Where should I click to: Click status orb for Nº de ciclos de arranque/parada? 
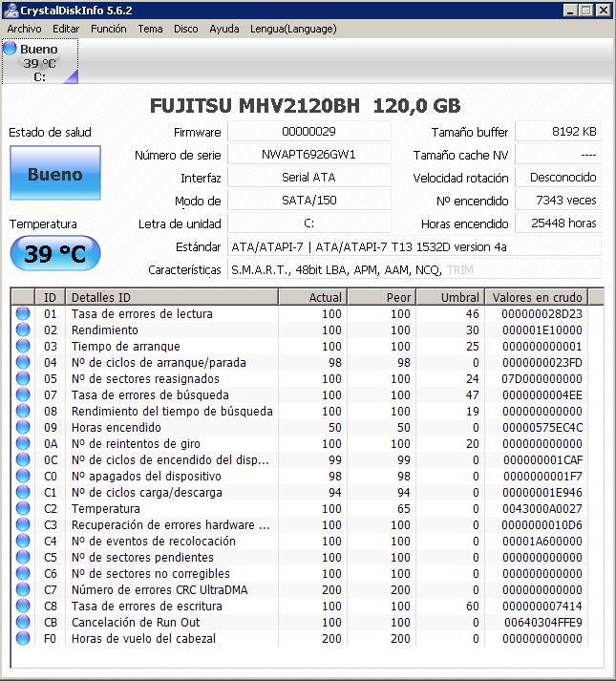[23, 362]
